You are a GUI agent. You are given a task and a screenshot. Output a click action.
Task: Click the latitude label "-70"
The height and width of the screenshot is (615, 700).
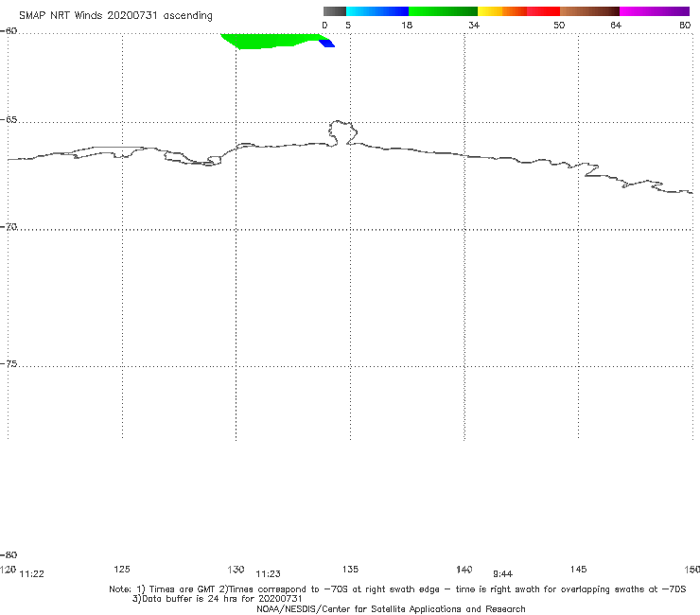pyautogui.click(x=9, y=227)
